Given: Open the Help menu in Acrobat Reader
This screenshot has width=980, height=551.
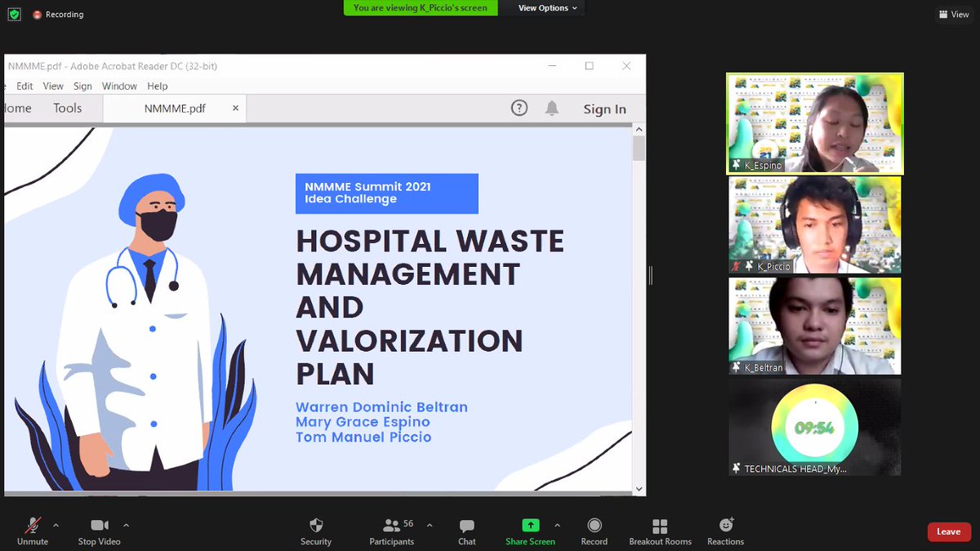Looking at the screenshot, I should coord(158,86).
